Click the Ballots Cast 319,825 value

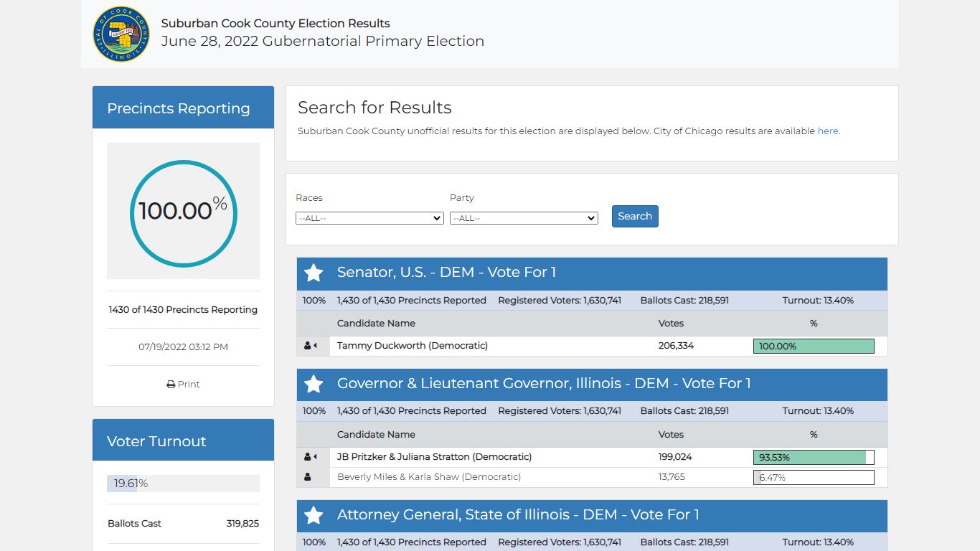tap(242, 524)
